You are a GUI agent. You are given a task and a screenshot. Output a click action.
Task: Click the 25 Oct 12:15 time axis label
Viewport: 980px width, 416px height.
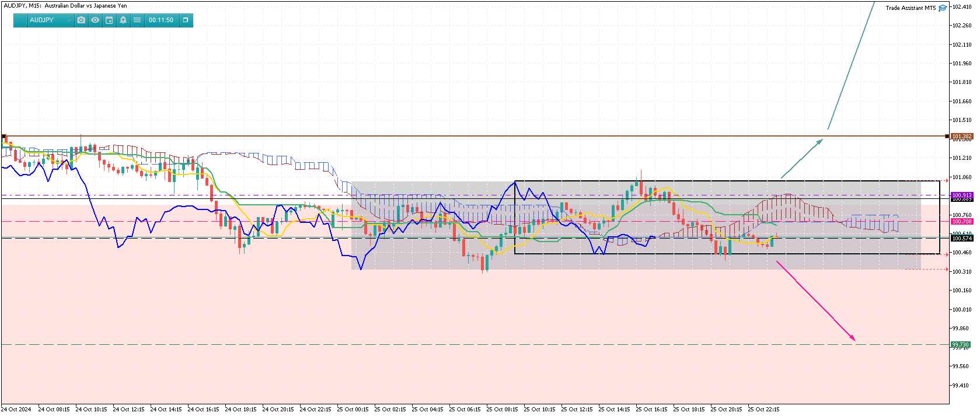[x=576, y=410]
